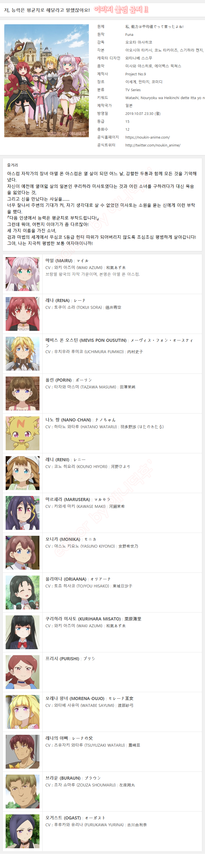Click the main anime poster image
This screenshot has width=205, height=868.
47,81
